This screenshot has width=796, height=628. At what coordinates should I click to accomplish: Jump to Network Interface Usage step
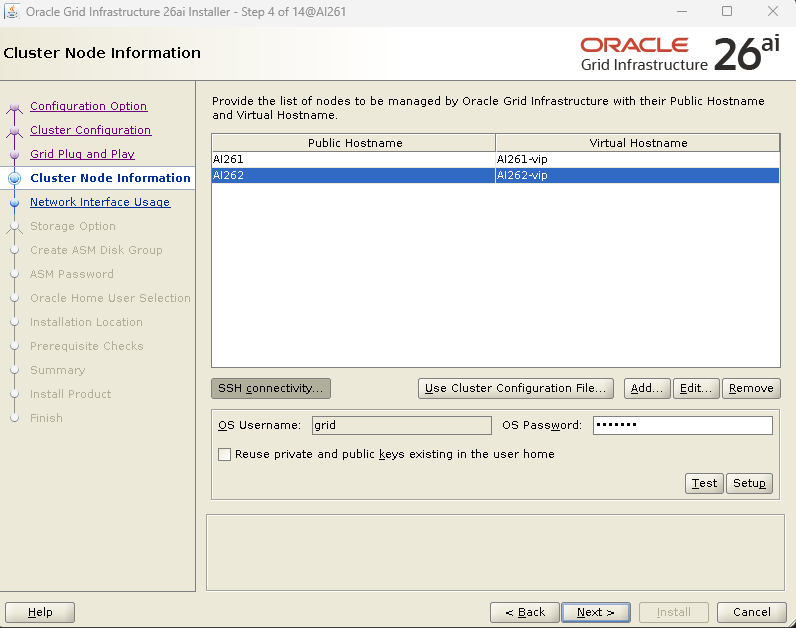tap(100, 202)
